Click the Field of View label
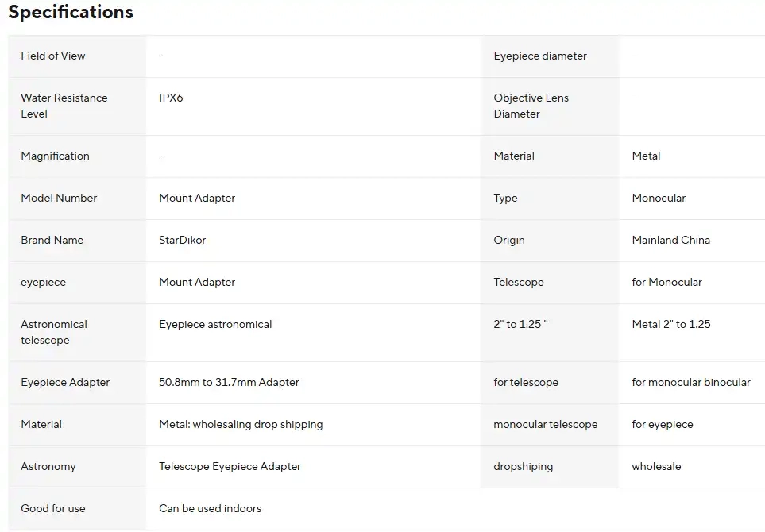Viewport: 765px width, 532px height. (53, 56)
